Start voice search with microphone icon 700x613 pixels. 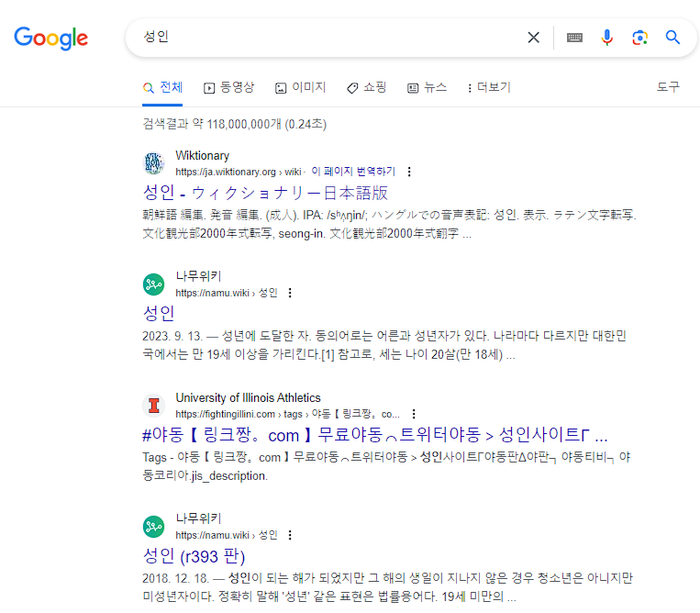606,38
